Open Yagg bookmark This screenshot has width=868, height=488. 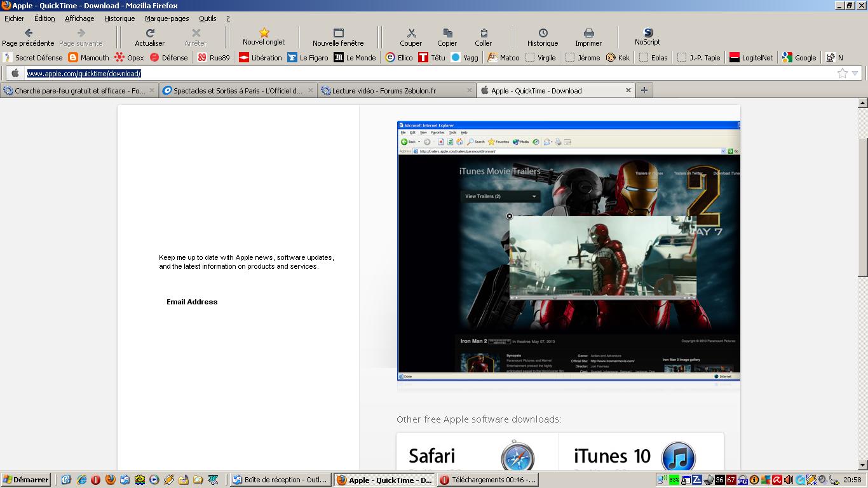[465, 57]
